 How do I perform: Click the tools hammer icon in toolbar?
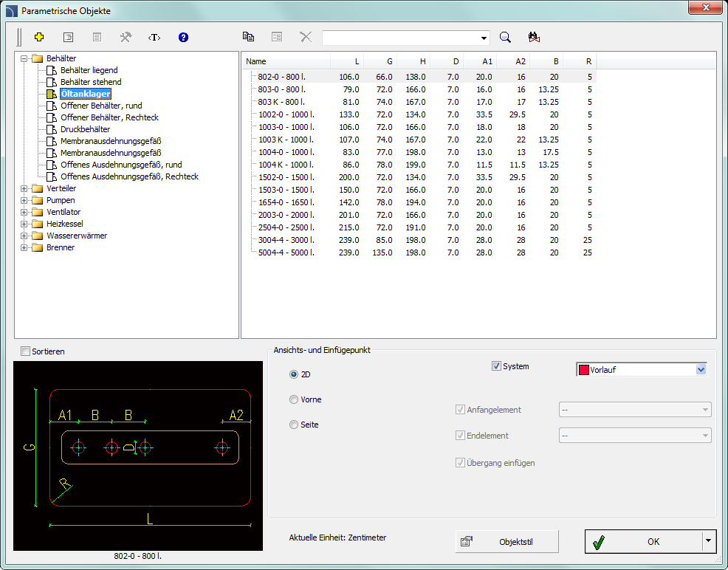point(126,37)
